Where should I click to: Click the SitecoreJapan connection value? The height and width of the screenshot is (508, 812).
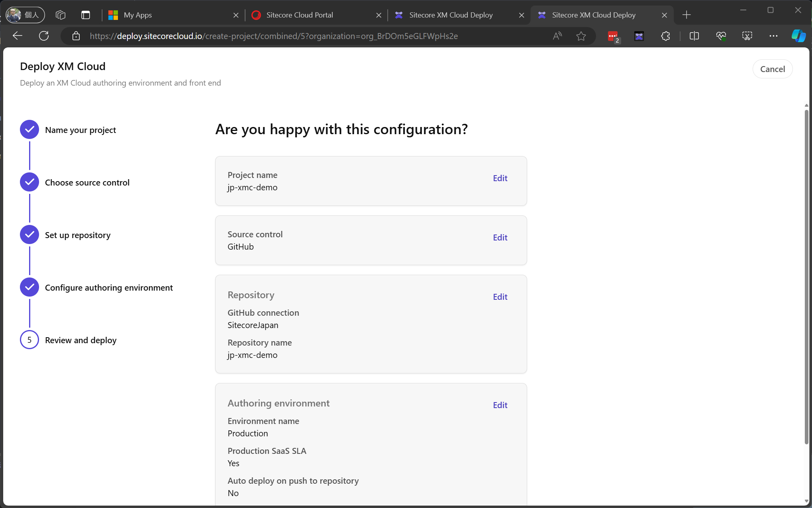pos(253,325)
